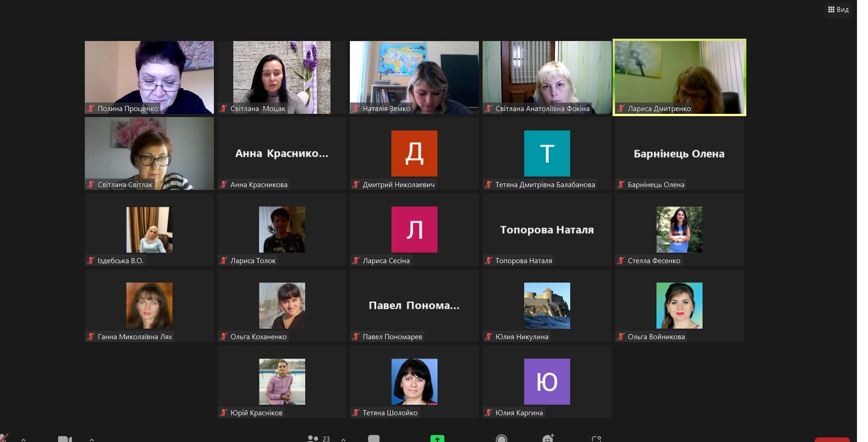The height and width of the screenshot is (442, 868).
Task: Open the Reactions smiley icon
Action: 548,438
